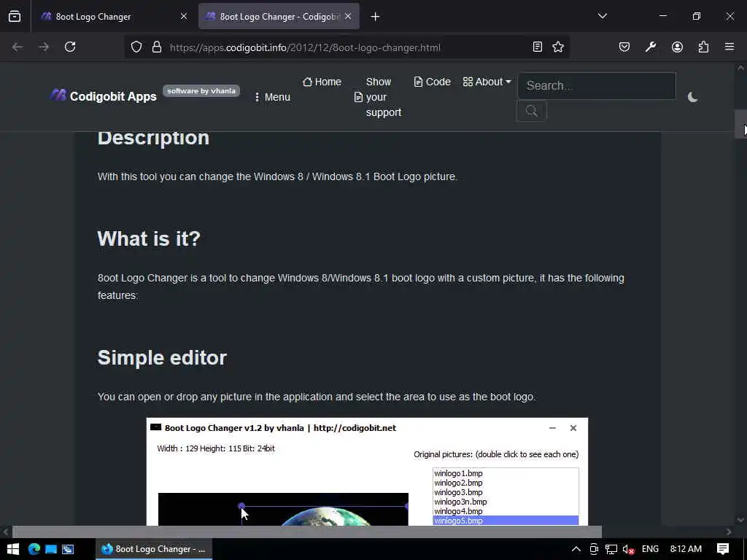The width and height of the screenshot is (747, 560).
Task: Open the notification action center icon
Action: (723, 549)
